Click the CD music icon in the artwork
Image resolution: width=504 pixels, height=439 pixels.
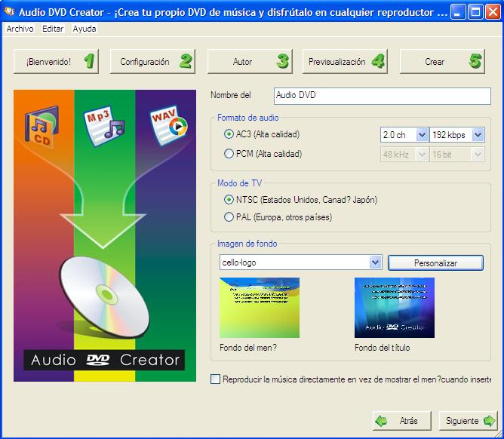(41, 126)
